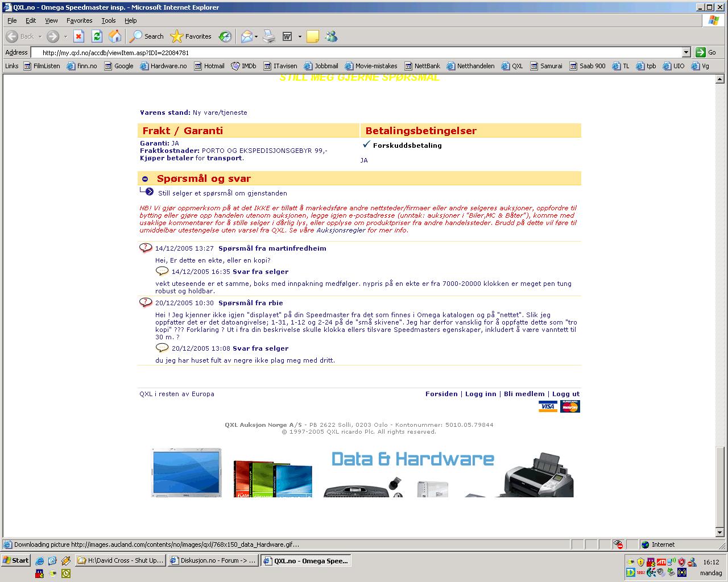Launch Internet Explorer quick launch icon

pyautogui.click(x=40, y=560)
